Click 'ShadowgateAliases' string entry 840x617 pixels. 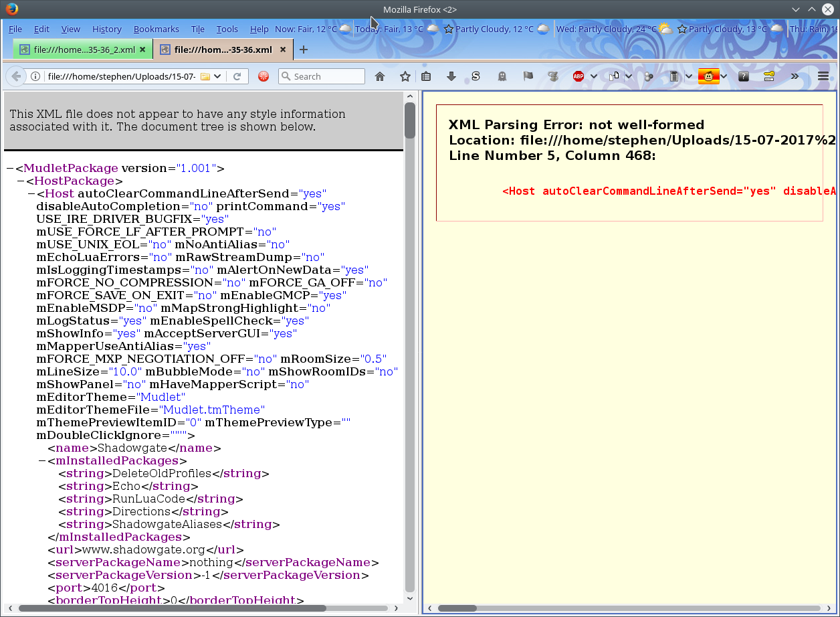(x=167, y=525)
